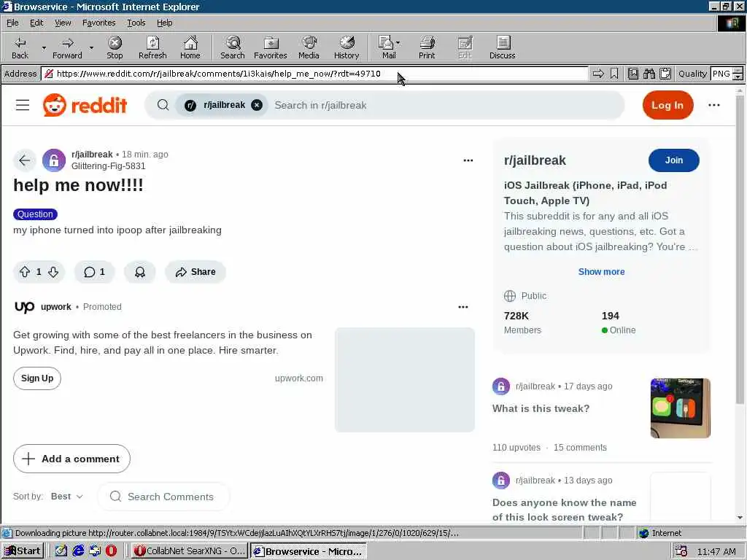Click the bookmark icon beside the address bar
Viewport: 747px width, 560px height.
coord(614,74)
